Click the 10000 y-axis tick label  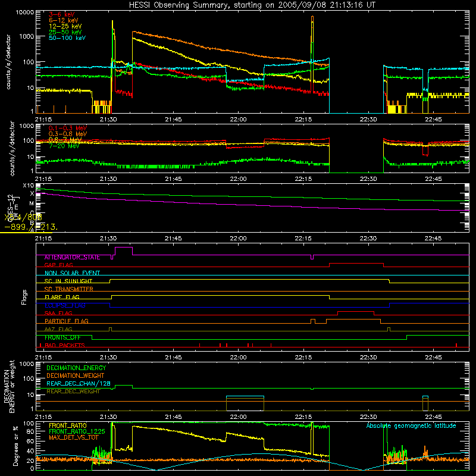tap(25, 12)
